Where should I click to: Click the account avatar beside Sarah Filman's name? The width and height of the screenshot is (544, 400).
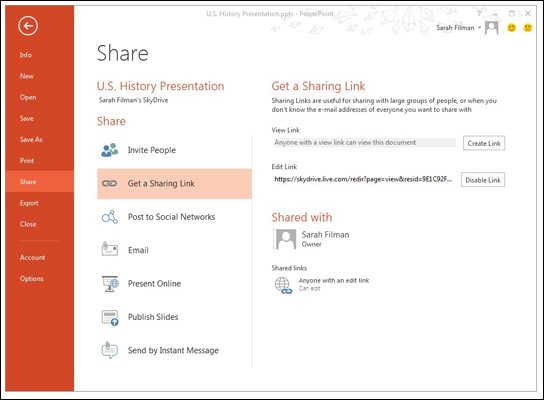click(x=492, y=28)
